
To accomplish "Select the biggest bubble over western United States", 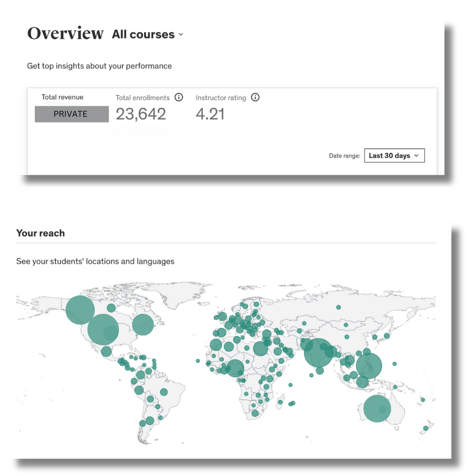I will (x=103, y=329).
